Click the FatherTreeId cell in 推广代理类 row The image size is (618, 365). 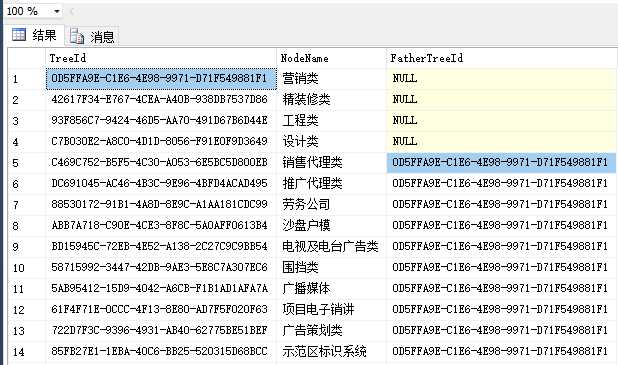[x=502, y=184]
